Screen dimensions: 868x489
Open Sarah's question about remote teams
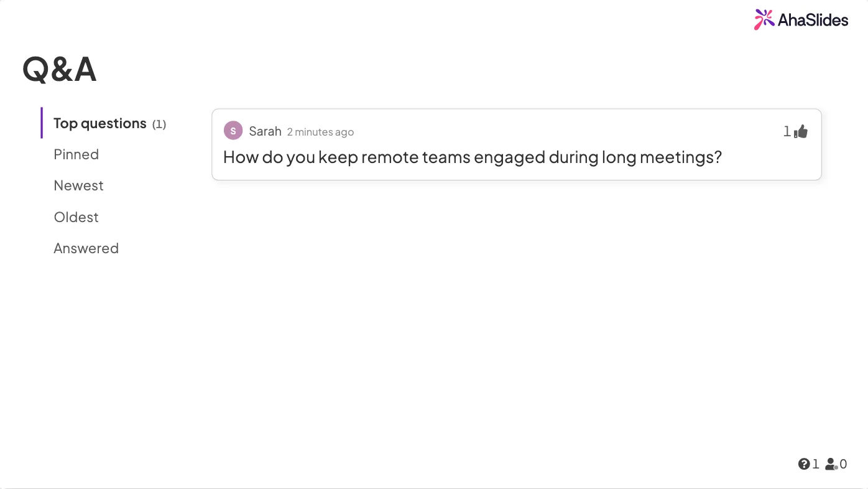coord(473,157)
